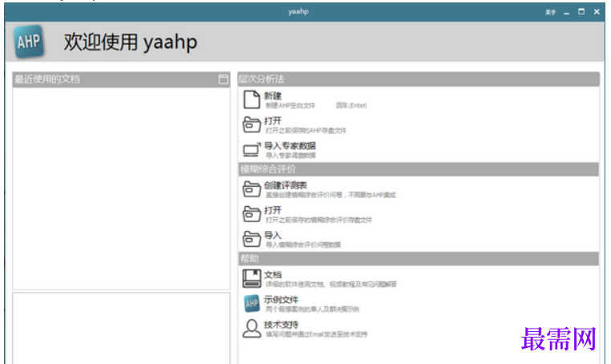Select the 层次分析法 section header

(419, 79)
